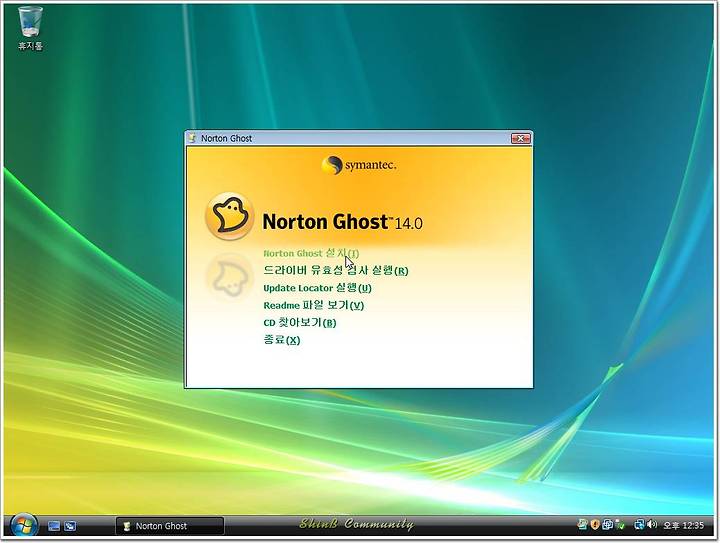Close the Norton Ghost dialog window
720x543 pixels.
coord(520,138)
